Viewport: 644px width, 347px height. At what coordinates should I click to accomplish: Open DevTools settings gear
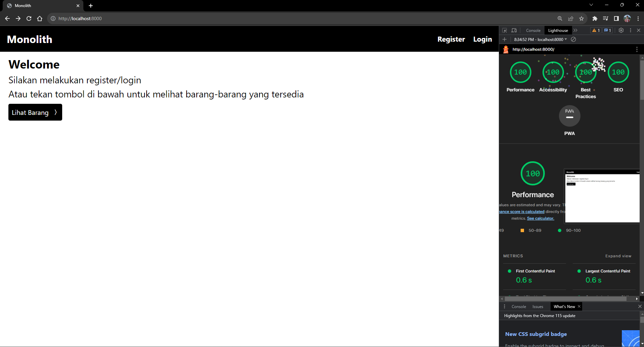tap(621, 30)
